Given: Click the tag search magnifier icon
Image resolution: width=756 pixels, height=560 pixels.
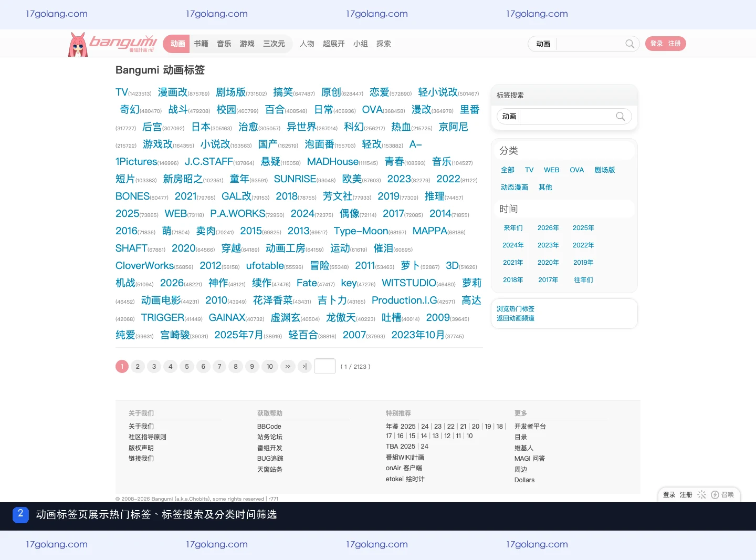Looking at the screenshot, I should tap(620, 116).
